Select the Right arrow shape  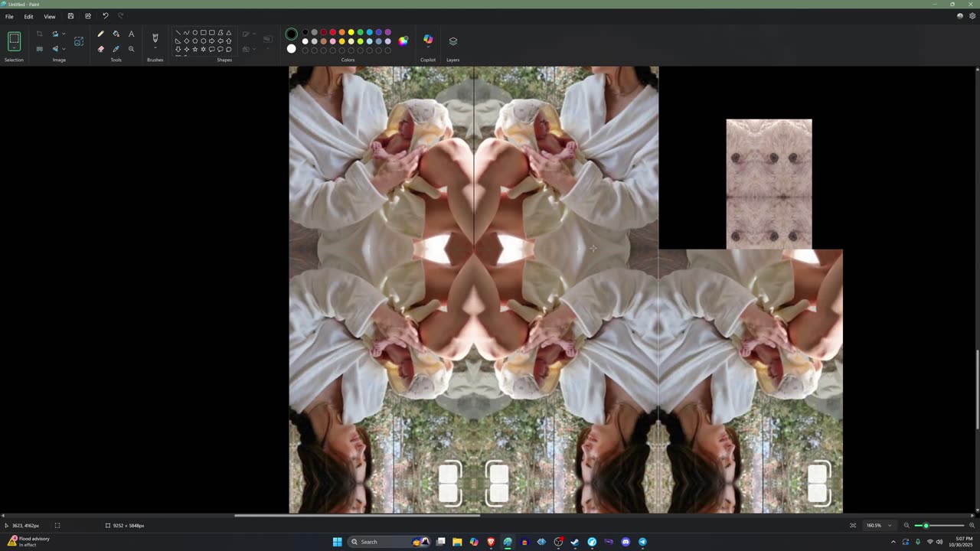click(211, 41)
